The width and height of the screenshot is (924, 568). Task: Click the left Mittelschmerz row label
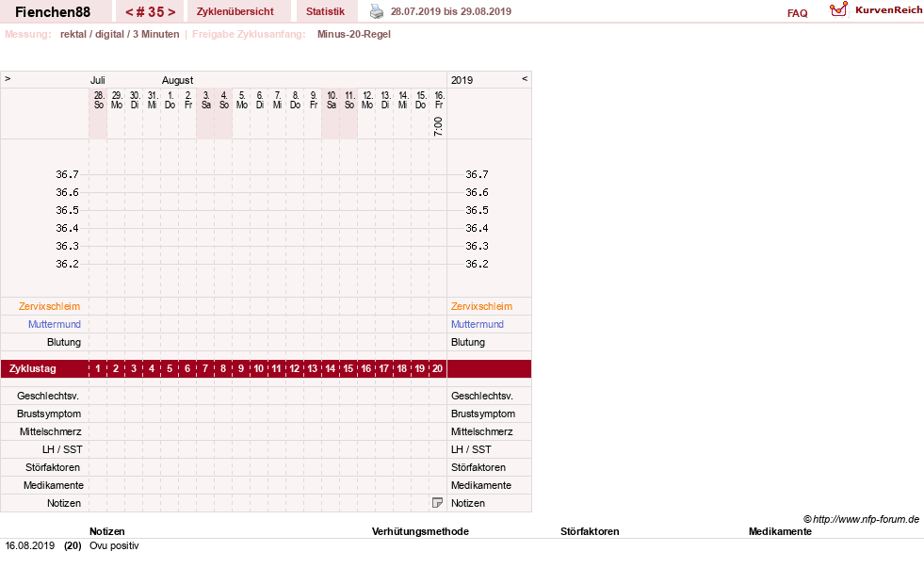pos(51,432)
